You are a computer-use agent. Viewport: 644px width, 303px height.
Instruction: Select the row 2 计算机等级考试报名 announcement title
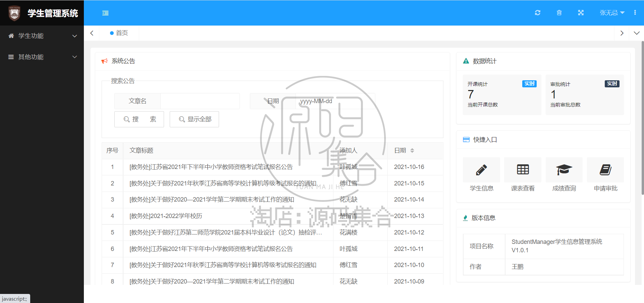pyautogui.click(x=223, y=183)
